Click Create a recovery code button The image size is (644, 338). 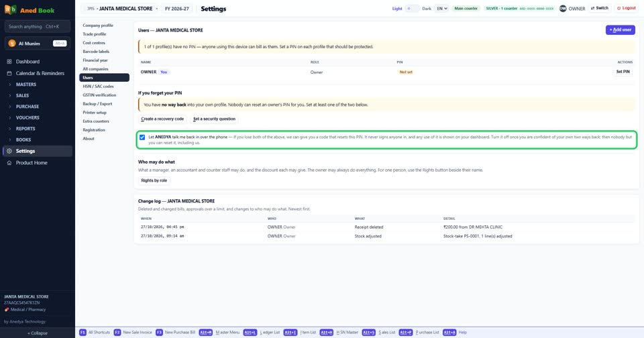pyautogui.click(x=162, y=119)
